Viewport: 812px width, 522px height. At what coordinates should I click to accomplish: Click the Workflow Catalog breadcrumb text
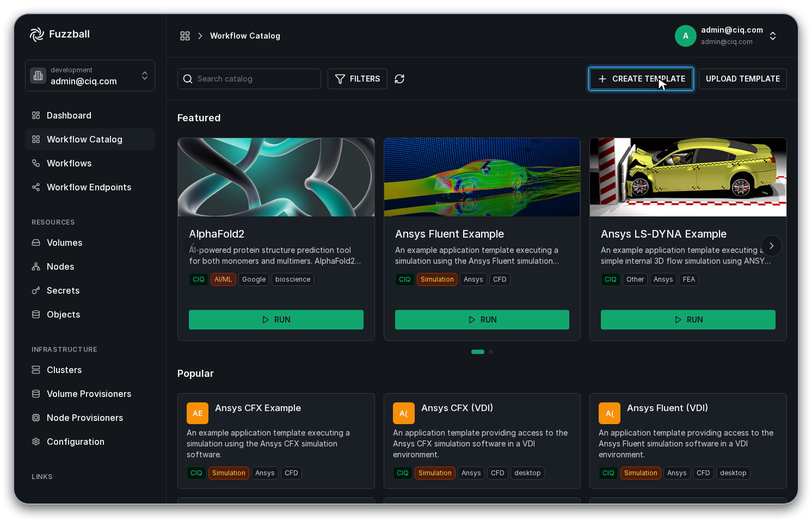pos(245,36)
